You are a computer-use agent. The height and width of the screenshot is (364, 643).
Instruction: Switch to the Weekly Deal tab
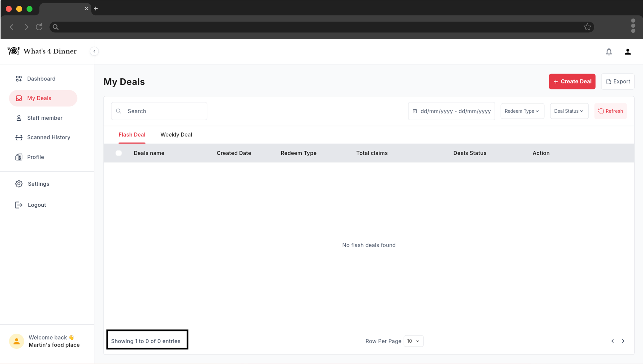click(176, 134)
